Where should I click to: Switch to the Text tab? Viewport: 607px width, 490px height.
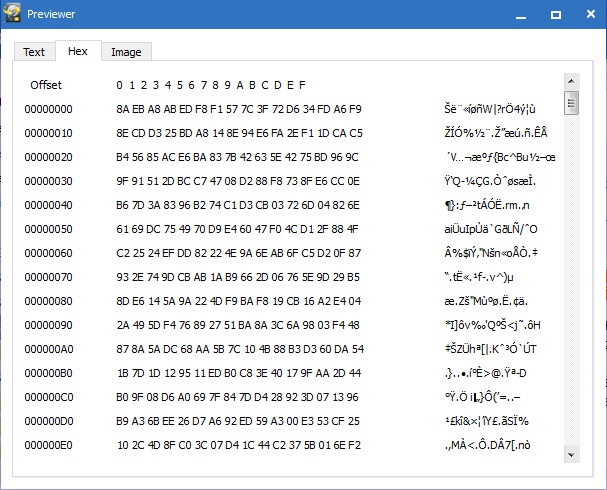click(34, 52)
